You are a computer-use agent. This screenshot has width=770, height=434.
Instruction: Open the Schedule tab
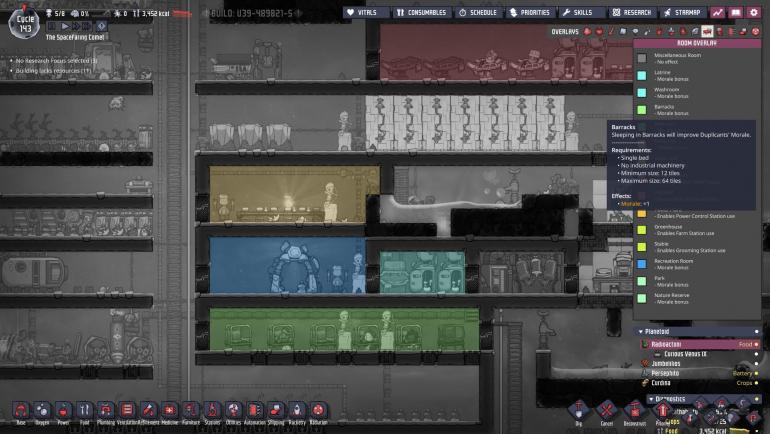click(x=477, y=12)
